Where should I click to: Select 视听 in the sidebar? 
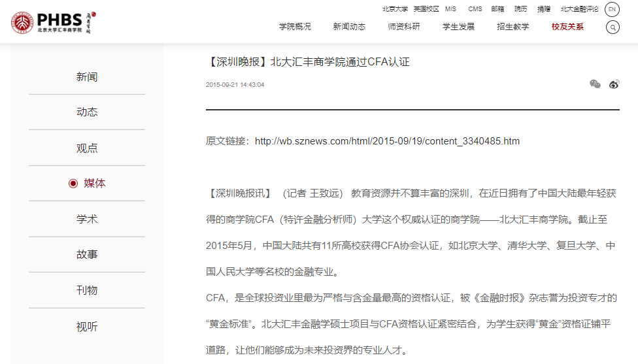87,327
